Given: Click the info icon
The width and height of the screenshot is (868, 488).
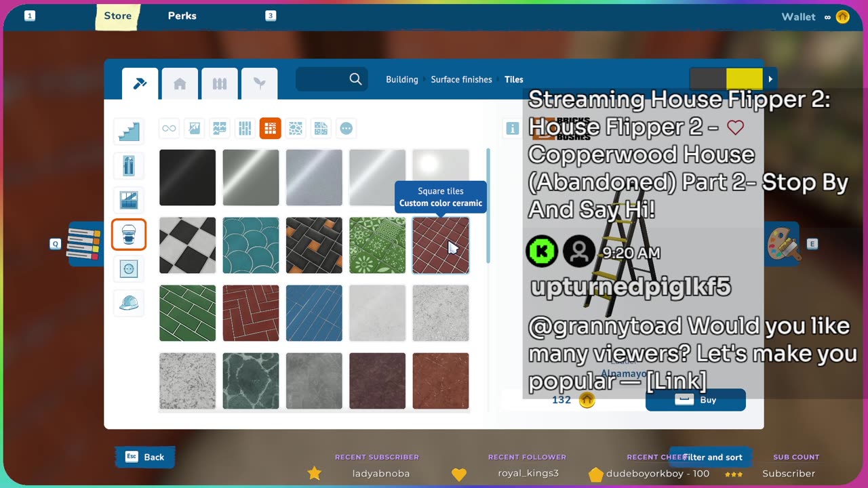Looking at the screenshot, I should 512,128.
